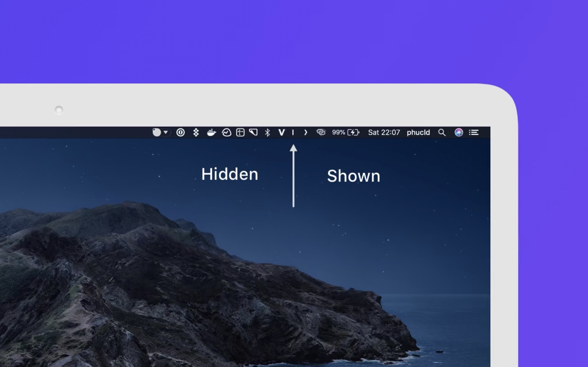This screenshot has height=367, width=588.
Task: Click the trapezoid-shaped menu bar icon
Action: (253, 132)
